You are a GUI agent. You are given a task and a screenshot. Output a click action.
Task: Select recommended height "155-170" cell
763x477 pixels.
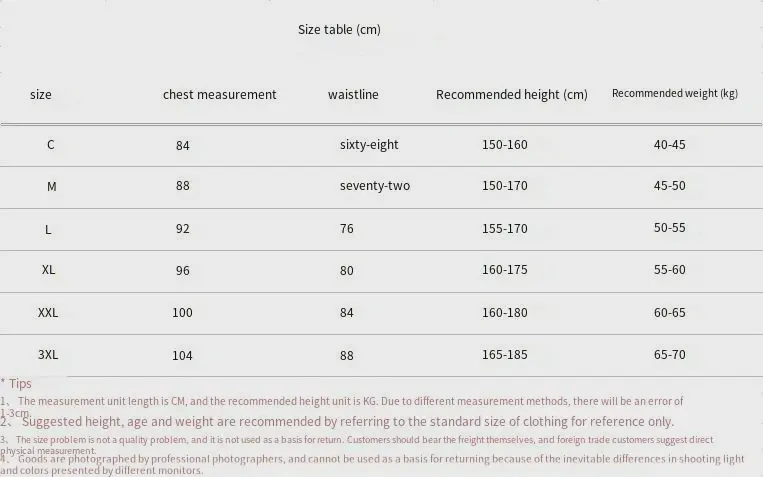[504, 229]
